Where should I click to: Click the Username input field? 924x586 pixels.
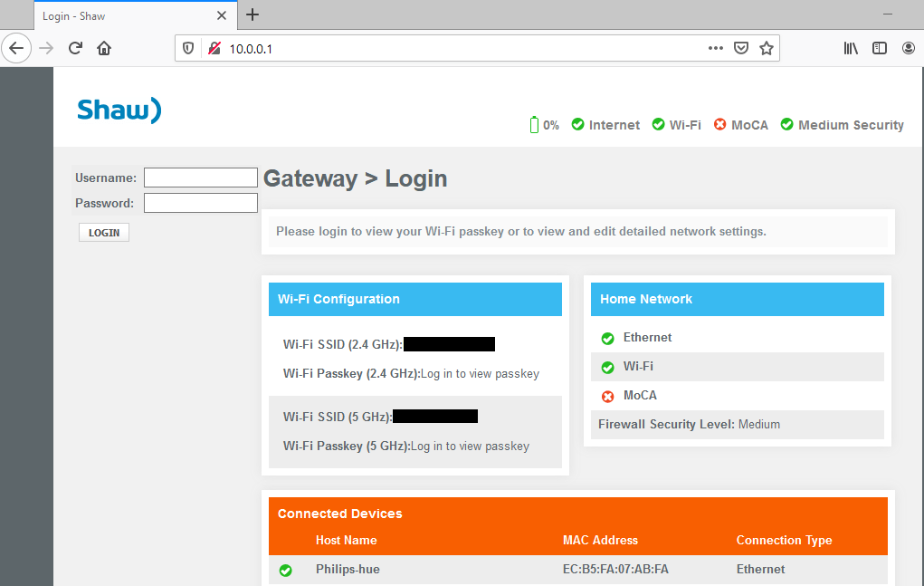pos(201,178)
